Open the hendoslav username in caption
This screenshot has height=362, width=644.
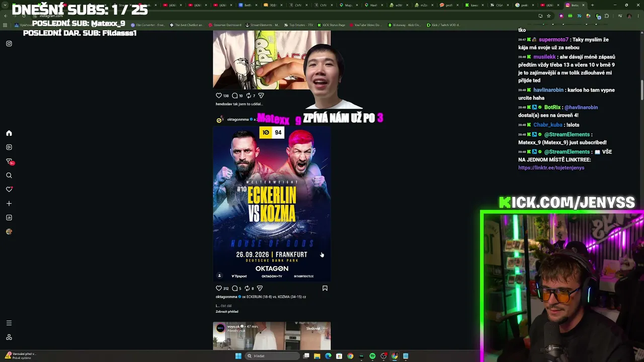[x=224, y=104]
